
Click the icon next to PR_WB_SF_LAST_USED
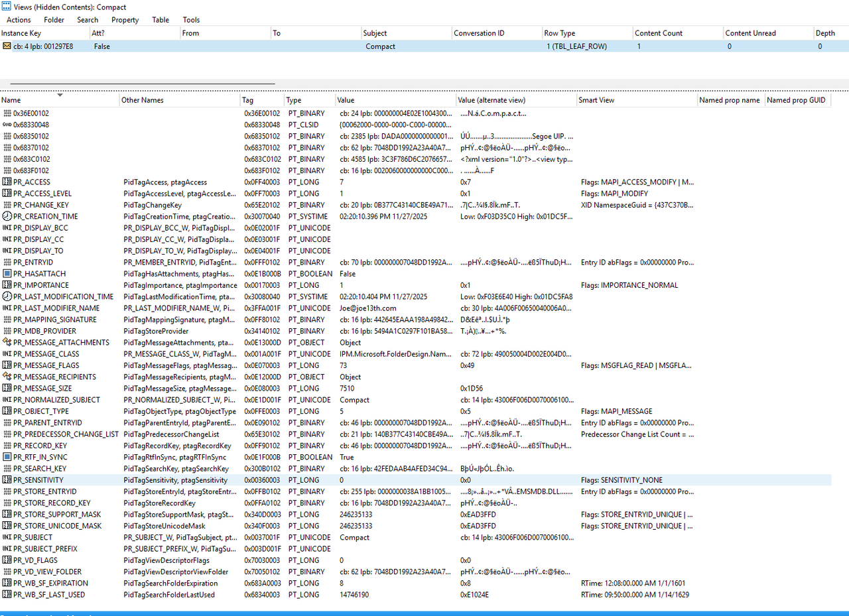(x=7, y=595)
